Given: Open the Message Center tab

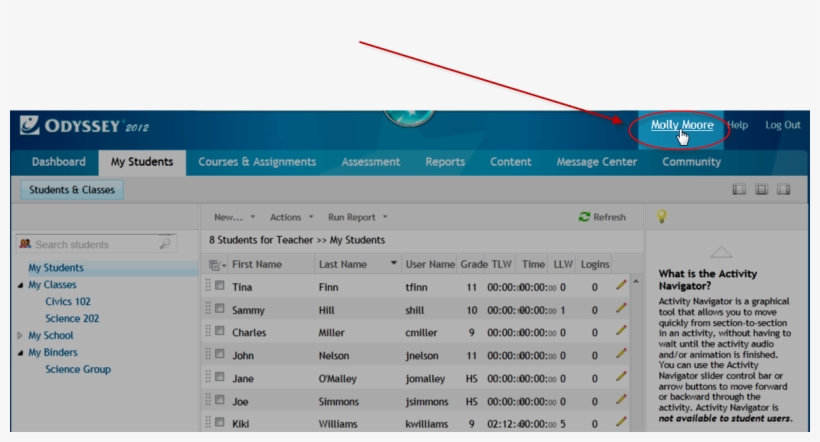Looking at the screenshot, I should click(x=597, y=162).
